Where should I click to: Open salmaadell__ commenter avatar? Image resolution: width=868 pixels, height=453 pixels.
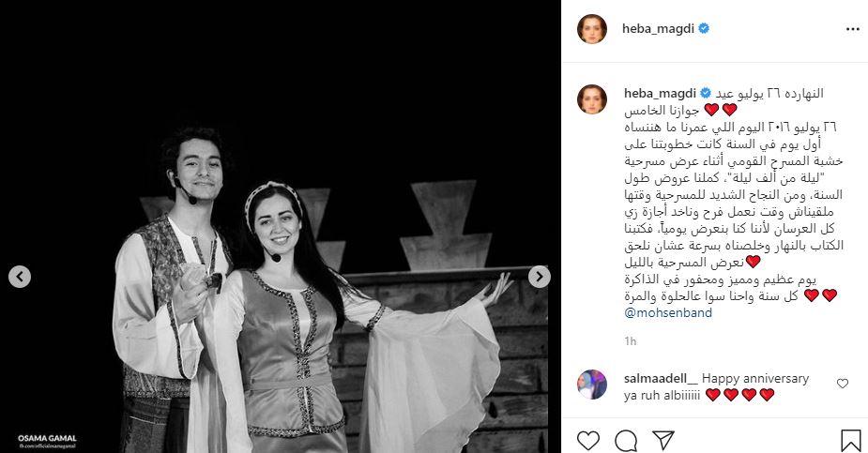[592, 385]
